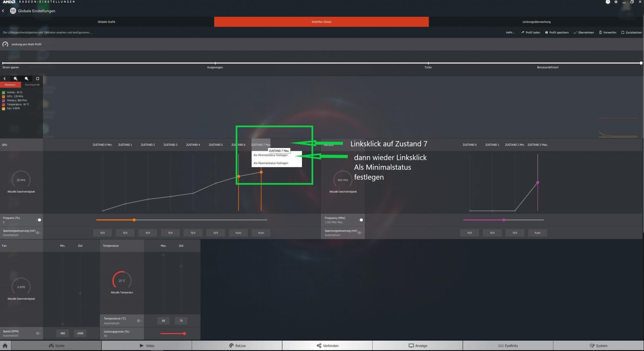644x351 pixels.
Task: Click the Auto voltage box under Memory state 3
Action: [x=537, y=233]
